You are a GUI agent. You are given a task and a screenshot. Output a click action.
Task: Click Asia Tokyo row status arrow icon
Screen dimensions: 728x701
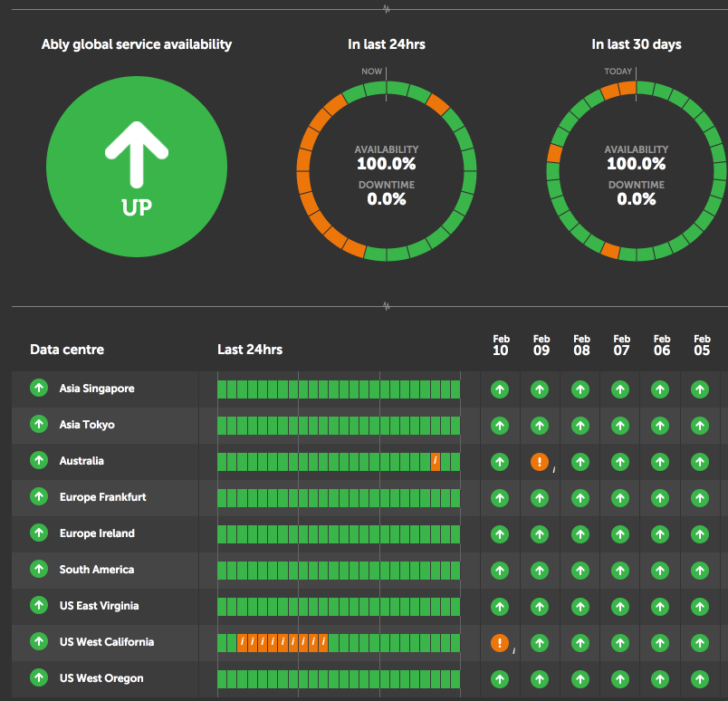click(x=39, y=424)
